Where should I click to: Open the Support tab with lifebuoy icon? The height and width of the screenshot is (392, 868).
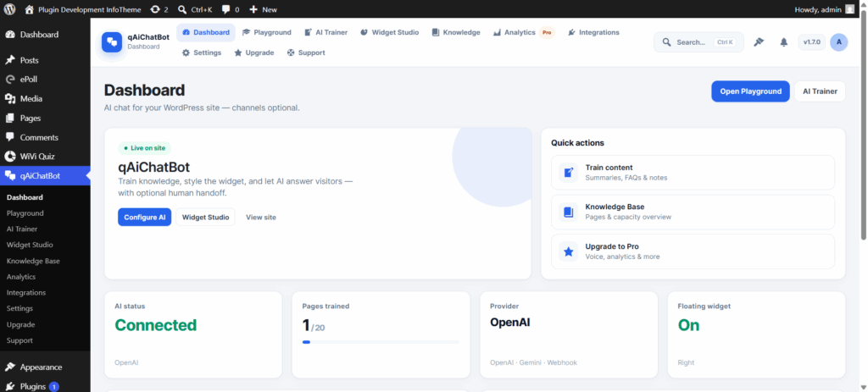coord(306,52)
